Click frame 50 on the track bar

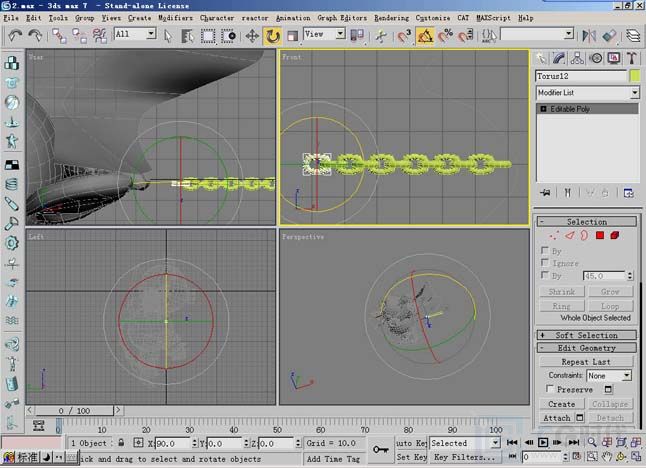point(277,424)
